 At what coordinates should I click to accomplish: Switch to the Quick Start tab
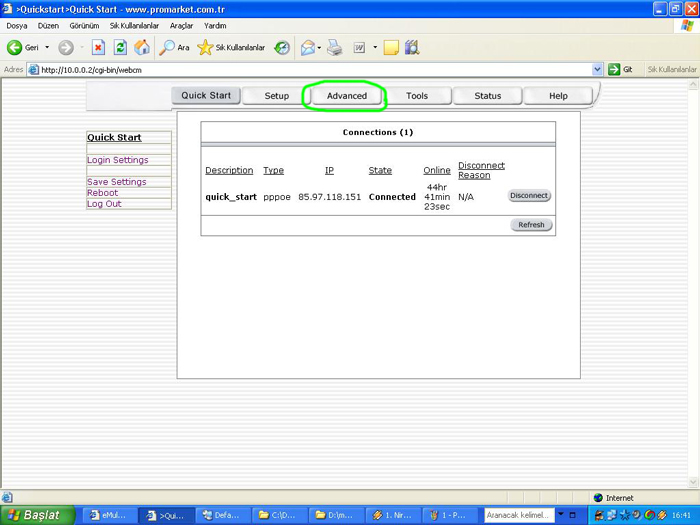tap(206, 96)
